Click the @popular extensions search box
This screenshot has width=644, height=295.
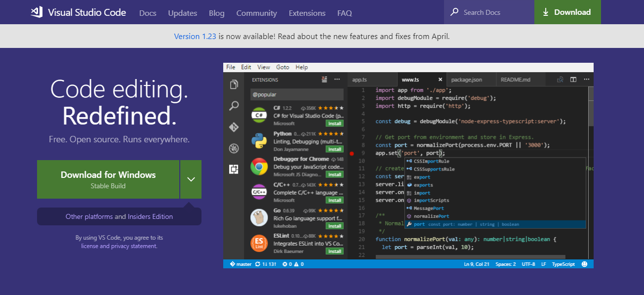[297, 94]
